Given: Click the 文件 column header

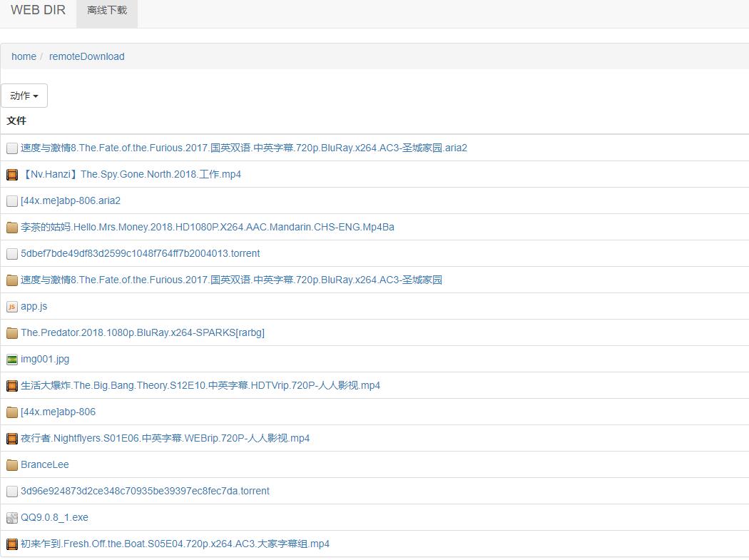Looking at the screenshot, I should 16,121.
